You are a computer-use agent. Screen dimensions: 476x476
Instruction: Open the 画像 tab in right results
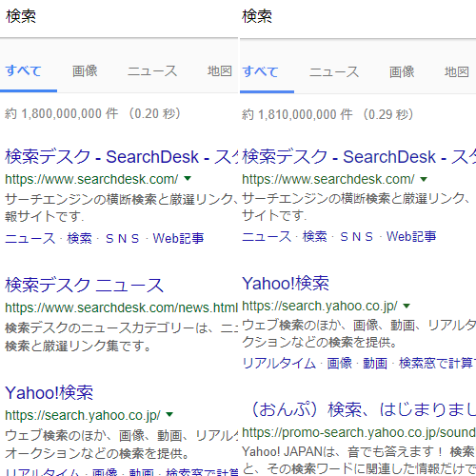click(402, 71)
